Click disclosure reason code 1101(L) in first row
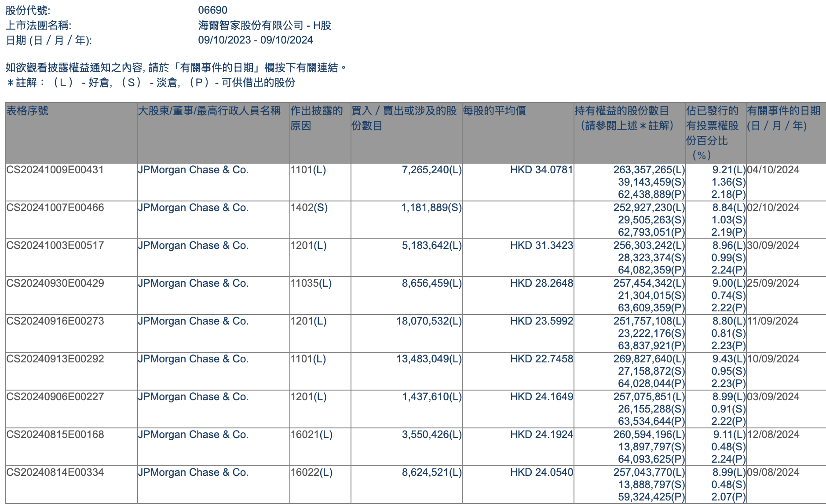Image resolution: width=826 pixels, height=504 pixels. tap(308, 170)
